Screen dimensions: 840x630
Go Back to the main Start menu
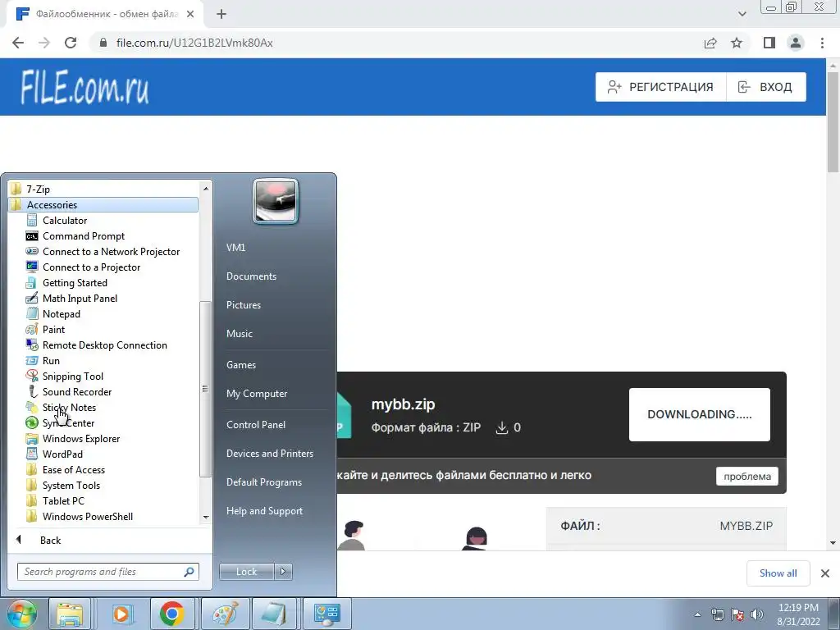[x=50, y=540]
